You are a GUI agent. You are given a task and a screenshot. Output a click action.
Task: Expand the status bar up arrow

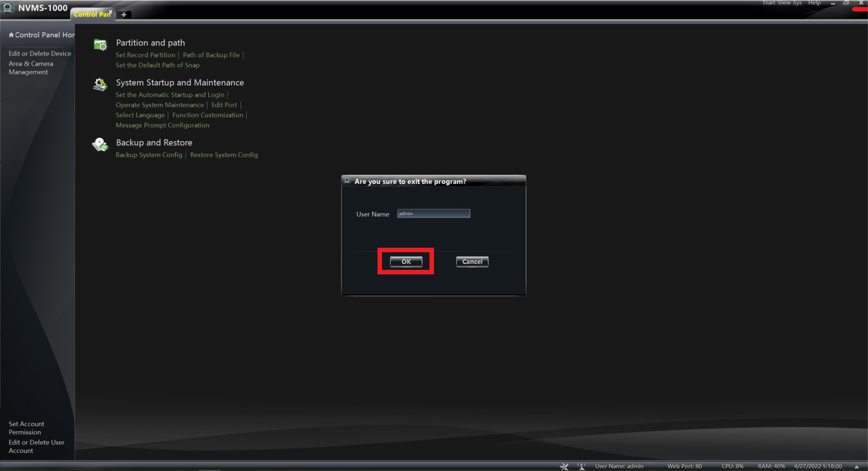(856, 466)
